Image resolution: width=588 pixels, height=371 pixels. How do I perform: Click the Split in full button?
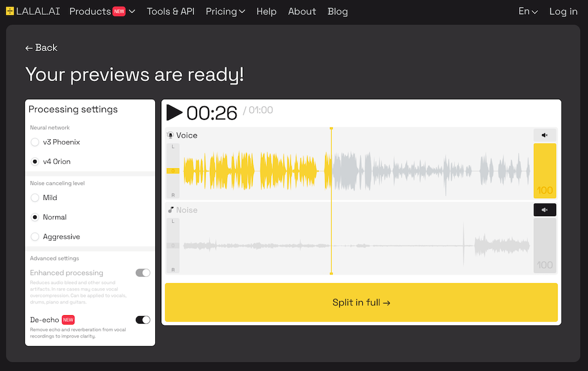(x=361, y=302)
